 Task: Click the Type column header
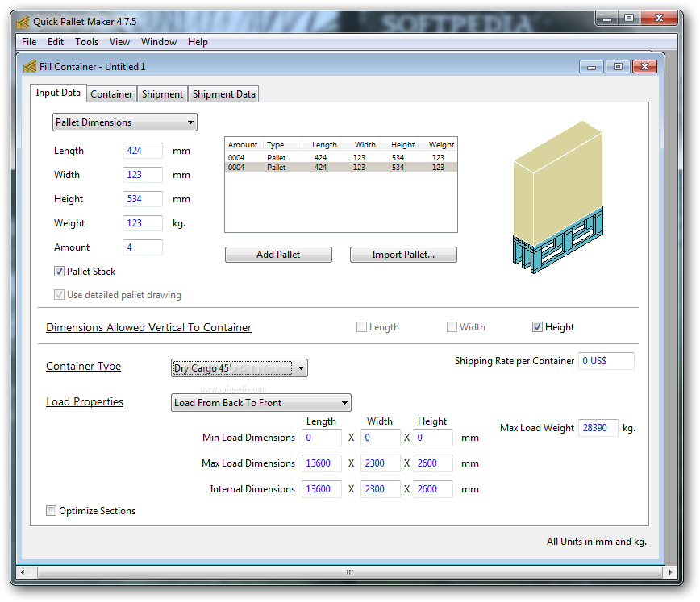pos(282,145)
